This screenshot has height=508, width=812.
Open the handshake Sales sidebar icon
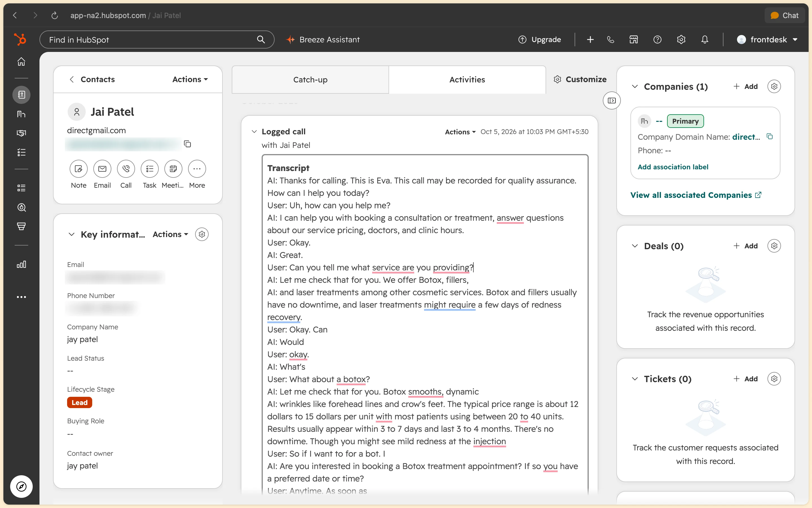(21, 133)
